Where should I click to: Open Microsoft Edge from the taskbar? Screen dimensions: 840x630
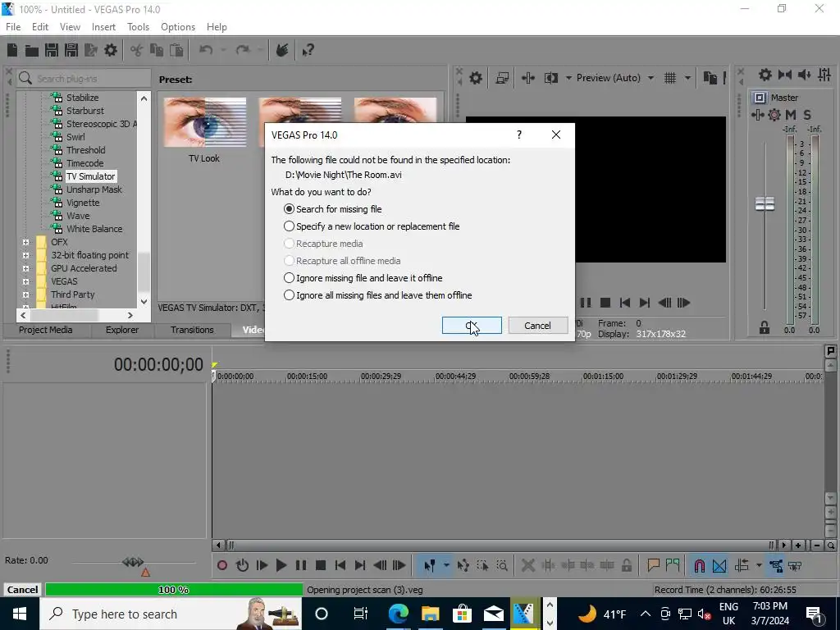point(398,614)
